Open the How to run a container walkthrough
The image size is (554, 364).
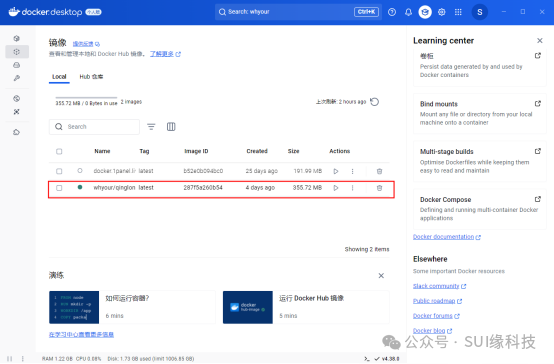(132, 307)
